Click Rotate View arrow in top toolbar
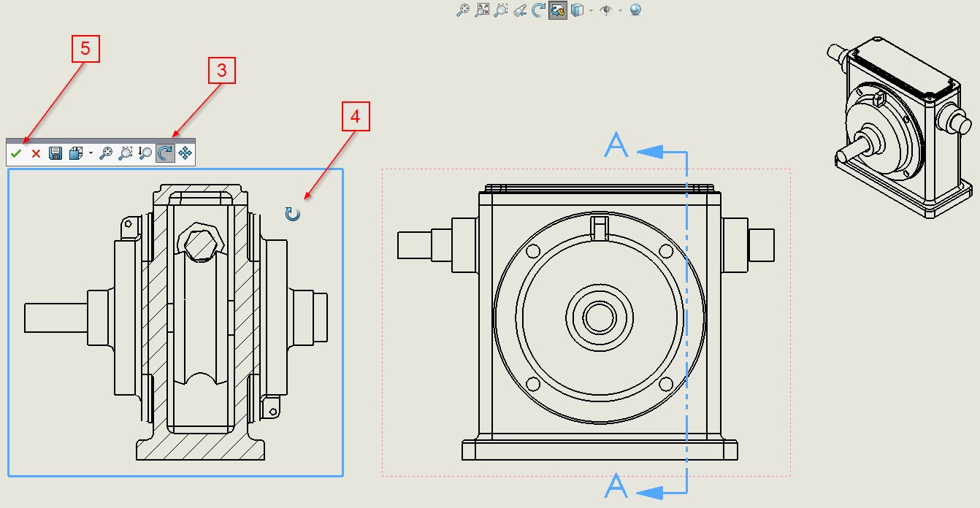This screenshot has height=508, width=980. [x=539, y=10]
